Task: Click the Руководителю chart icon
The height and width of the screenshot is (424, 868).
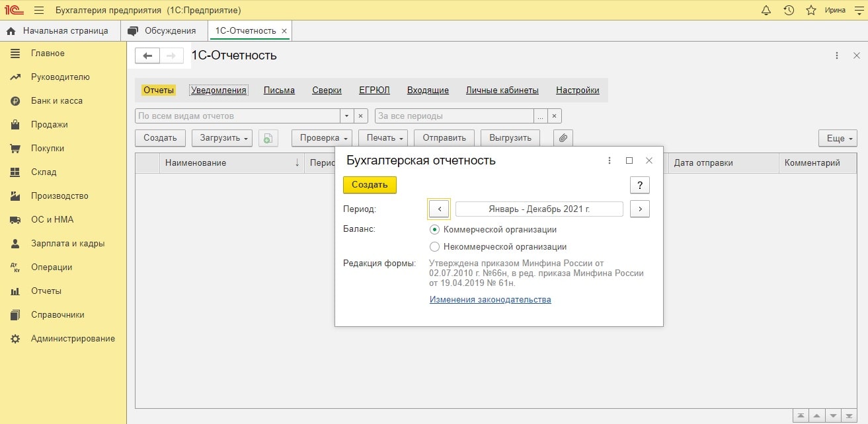Action: 16,77
